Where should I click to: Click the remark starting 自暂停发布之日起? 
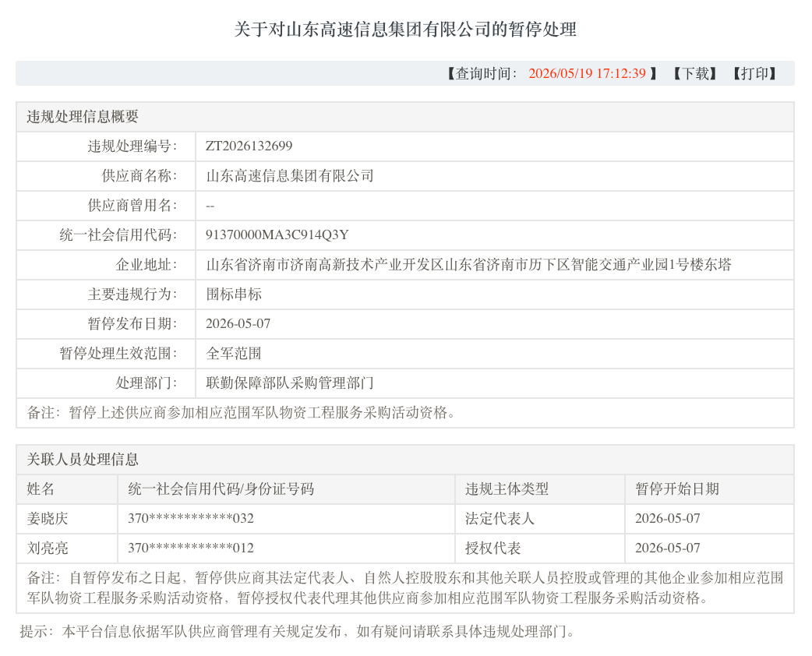tap(405, 588)
